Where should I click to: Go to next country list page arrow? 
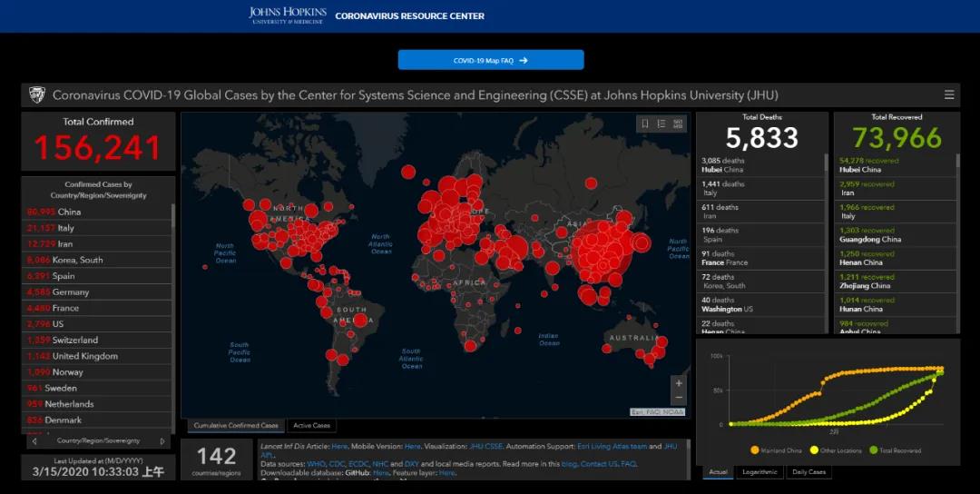pos(162,441)
